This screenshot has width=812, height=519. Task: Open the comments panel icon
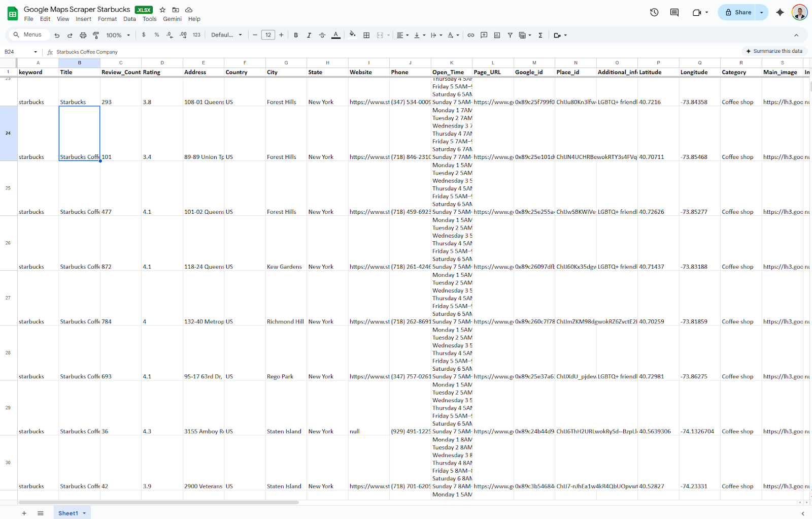(x=674, y=12)
